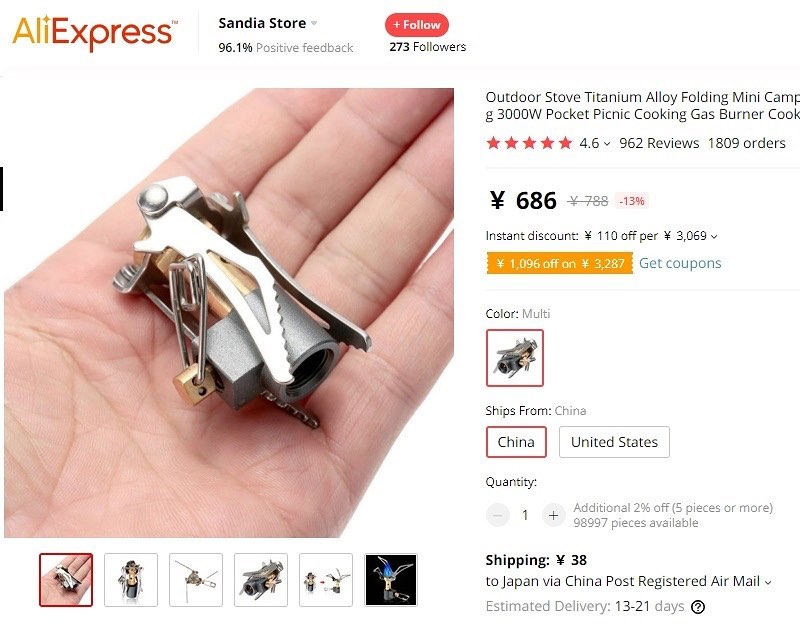Click the AliExpress logo
This screenshot has width=800, height=634.
tap(95, 33)
